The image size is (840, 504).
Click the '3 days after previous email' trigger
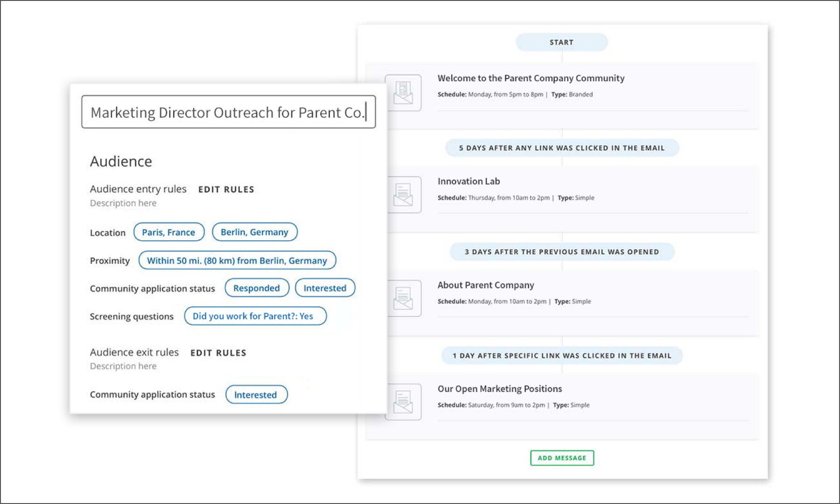[562, 252]
